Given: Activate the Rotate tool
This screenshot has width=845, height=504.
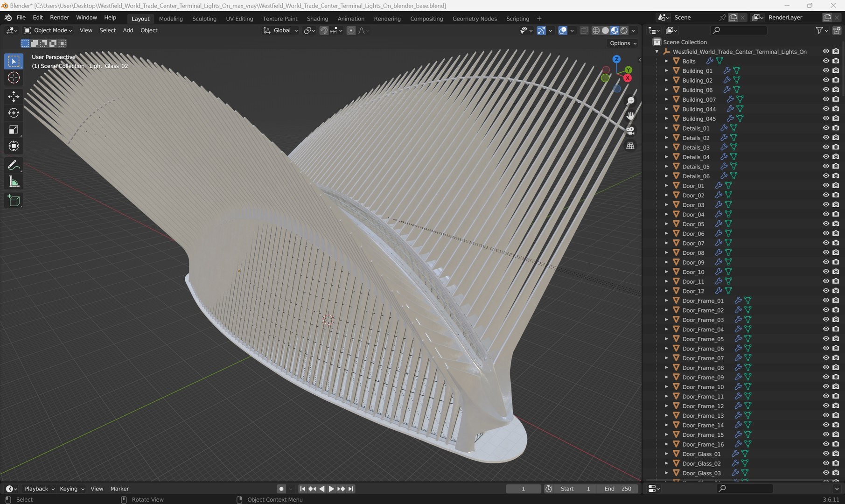Looking at the screenshot, I should (x=14, y=113).
